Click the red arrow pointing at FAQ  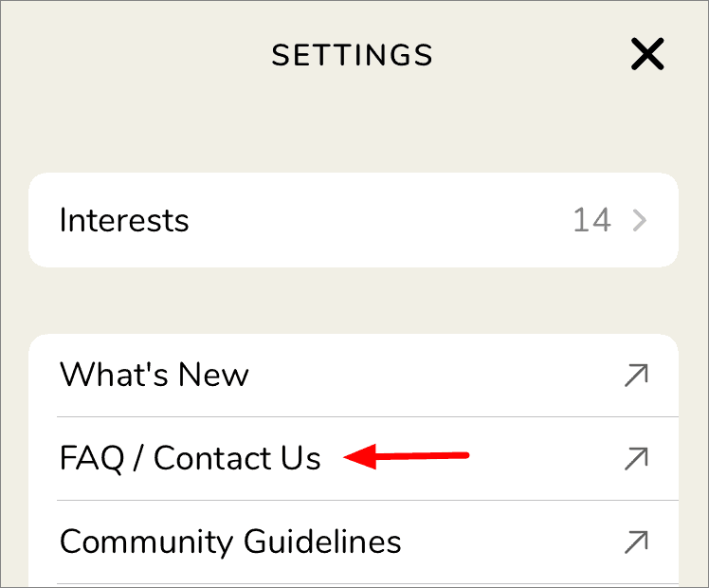(x=408, y=458)
